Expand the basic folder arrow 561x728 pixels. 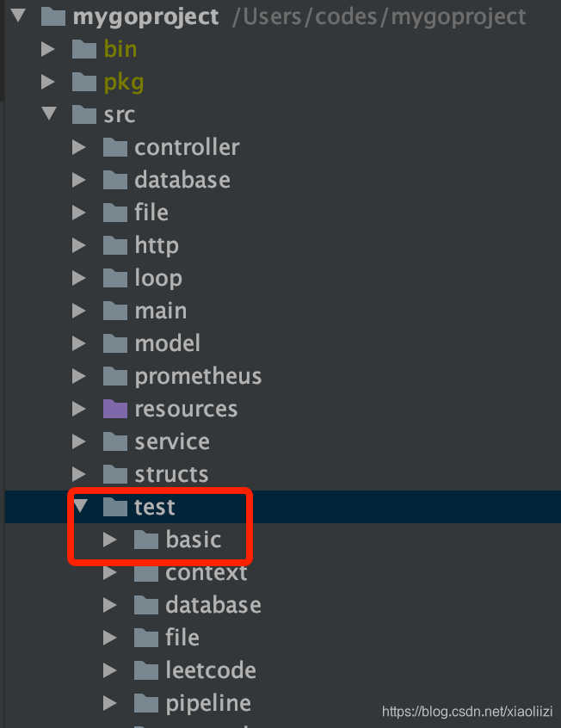coord(109,540)
